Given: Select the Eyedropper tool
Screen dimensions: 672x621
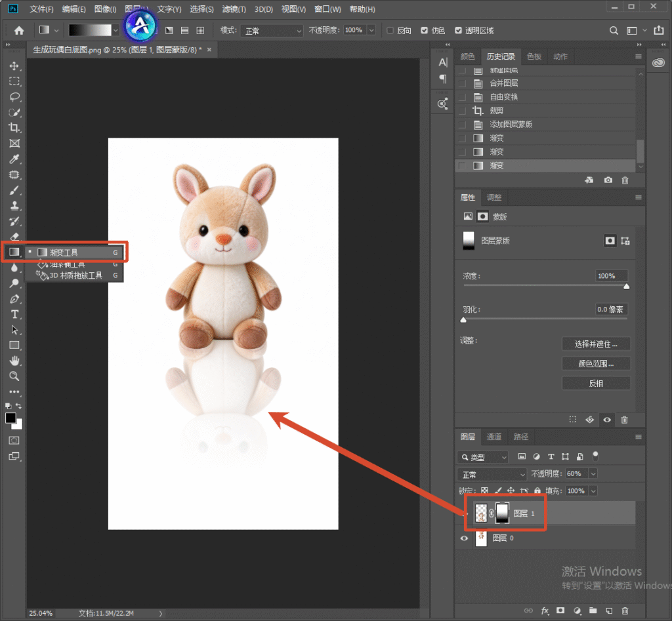Looking at the screenshot, I should [x=14, y=159].
